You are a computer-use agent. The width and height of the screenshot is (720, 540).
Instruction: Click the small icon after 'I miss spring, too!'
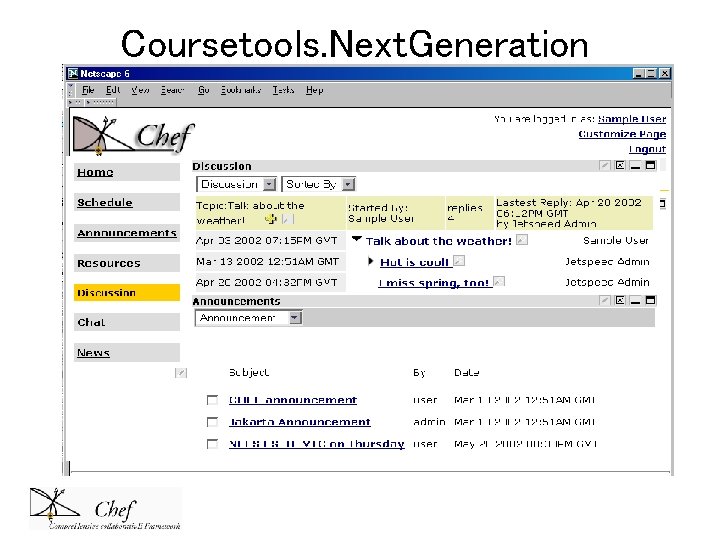(499, 281)
